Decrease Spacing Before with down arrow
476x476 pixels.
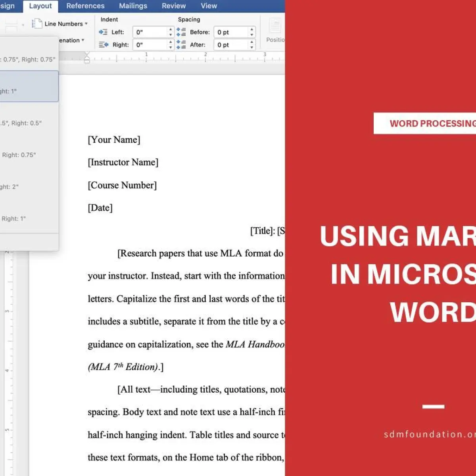click(252, 35)
